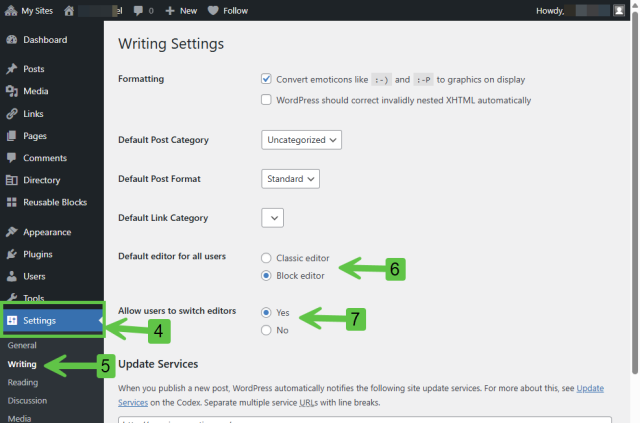Click the Pages icon in sidebar
This screenshot has height=423, width=640.
[12, 136]
